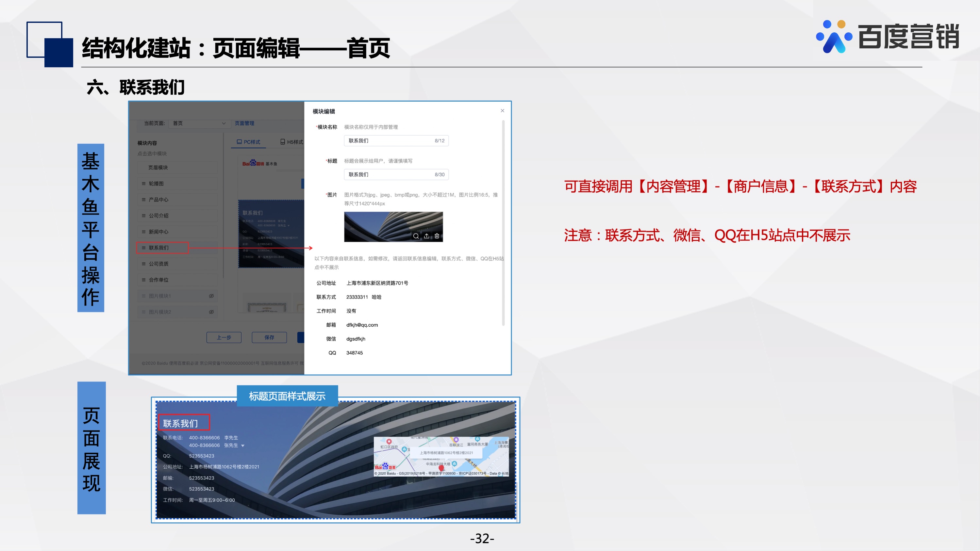This screenshot has height=551, width=980.
Task: Click the magnifier preview icon on image
Action: [x=416, y=236]
